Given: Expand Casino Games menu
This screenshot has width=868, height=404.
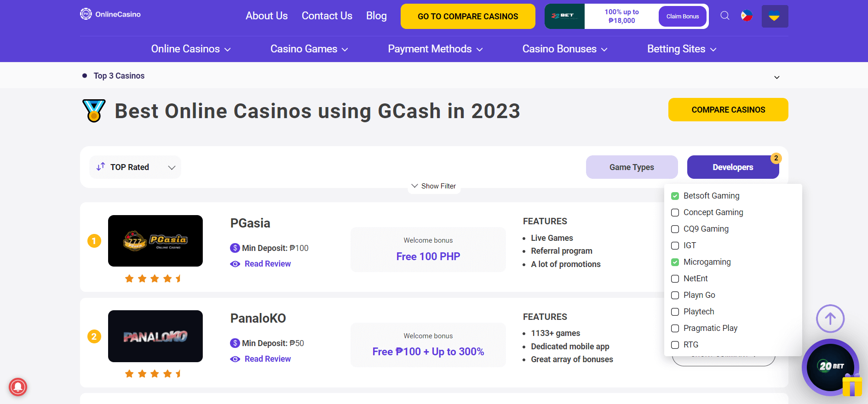Looking at the screenshot, I should pyautogui.click(x=309, y=49).
